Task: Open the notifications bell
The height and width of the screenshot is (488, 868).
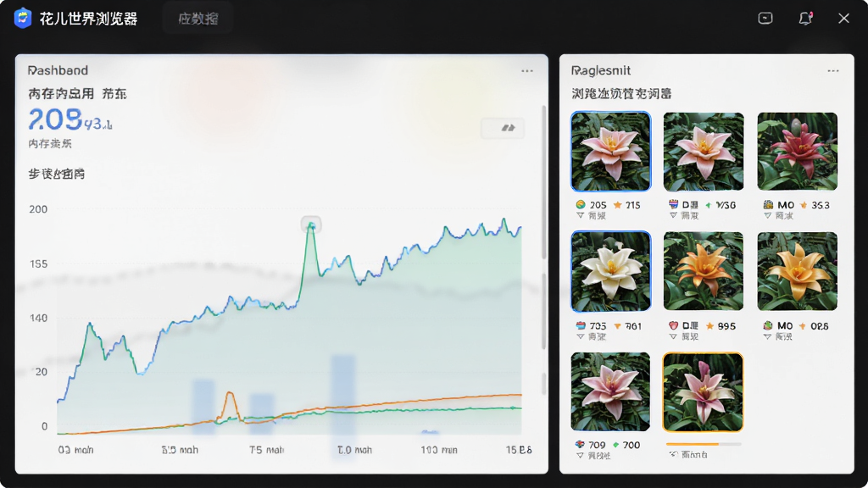Action: [x=805, y=19]
